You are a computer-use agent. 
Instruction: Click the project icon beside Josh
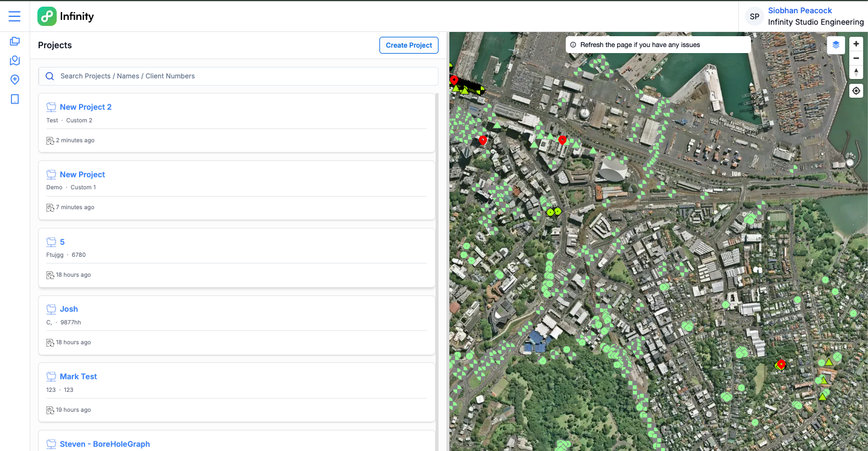[x=51, y=309]
